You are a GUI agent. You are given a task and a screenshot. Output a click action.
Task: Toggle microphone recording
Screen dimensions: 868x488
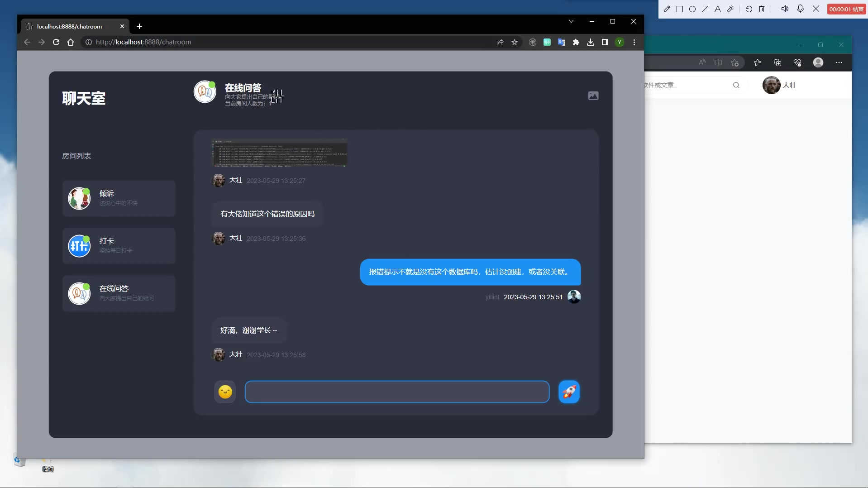(800, 9)
